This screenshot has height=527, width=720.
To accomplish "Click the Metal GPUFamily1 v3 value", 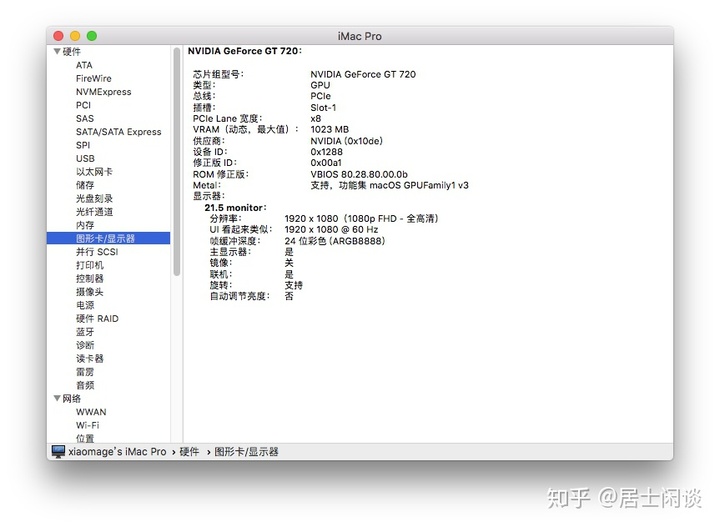I will (389, 185).
